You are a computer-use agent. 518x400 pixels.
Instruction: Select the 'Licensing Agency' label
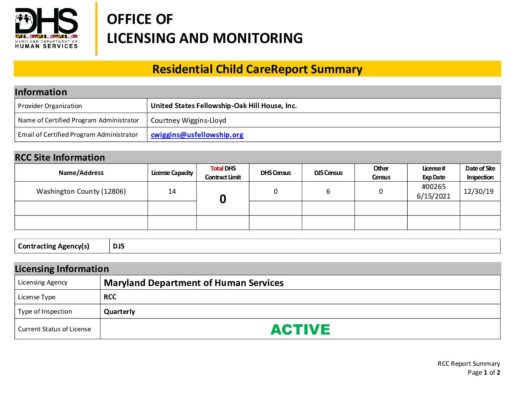click(x=42, y=282)
